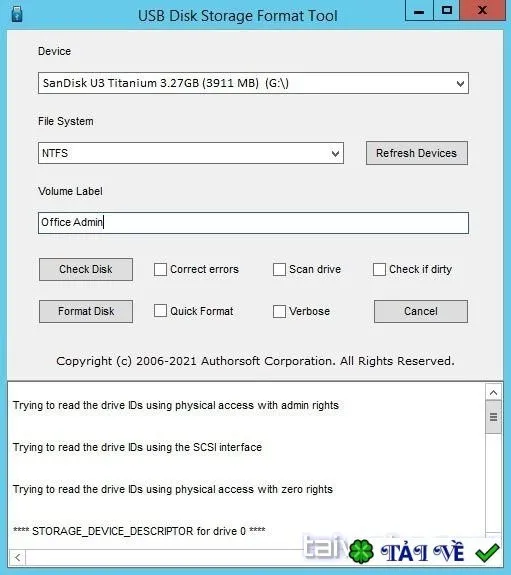Select the log line mentioning zero rights
The height and width of the screenshot is (575, 511).
173,490
